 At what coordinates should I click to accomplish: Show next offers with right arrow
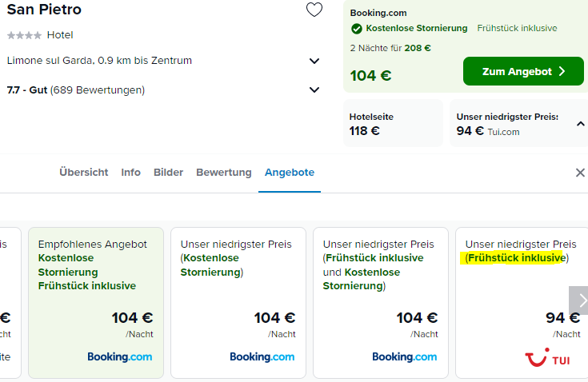(x=580, y=300)
